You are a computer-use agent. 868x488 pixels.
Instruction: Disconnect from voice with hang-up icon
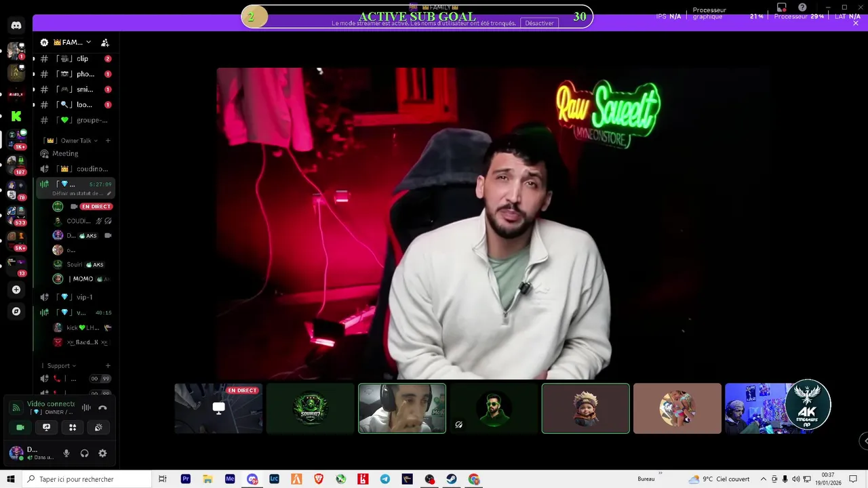[102, 407]
